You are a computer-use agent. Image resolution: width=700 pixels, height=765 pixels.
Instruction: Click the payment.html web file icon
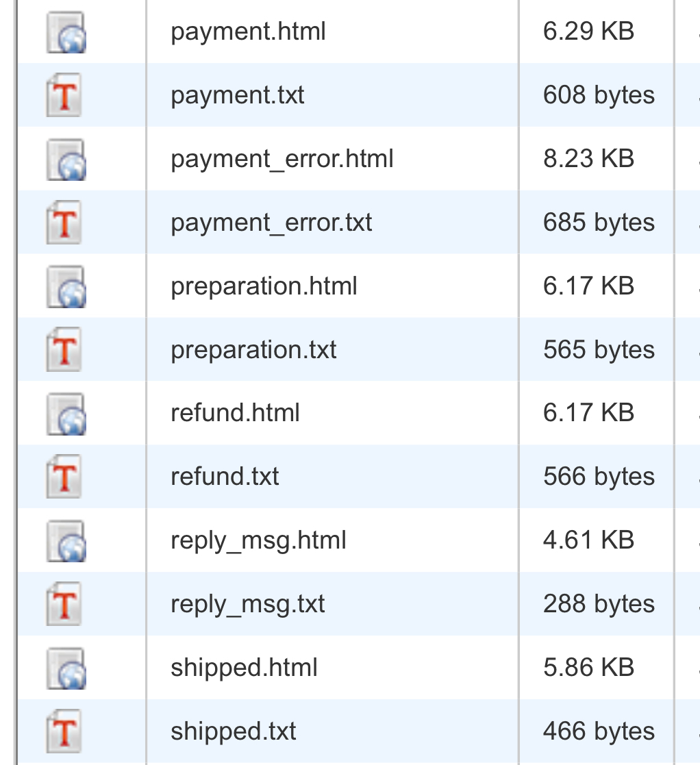[66, 32]
